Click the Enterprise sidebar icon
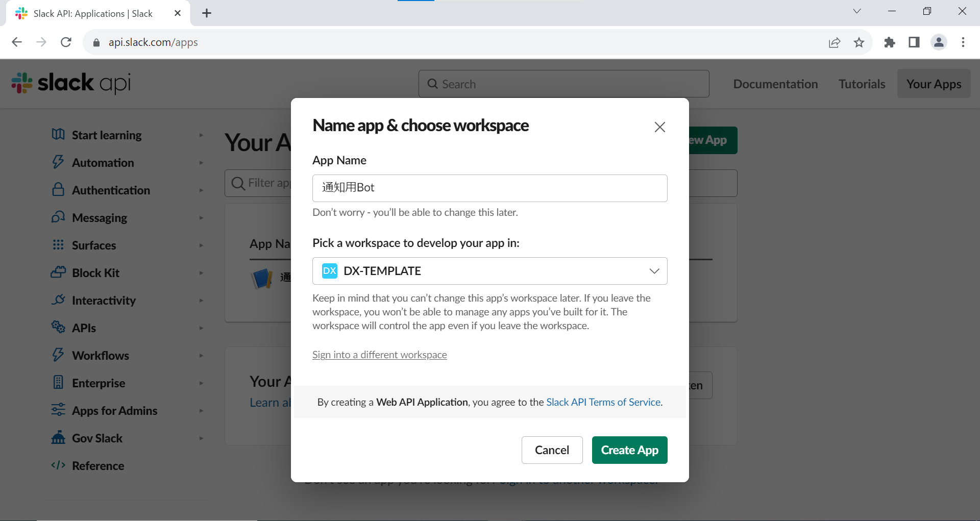This screenshot has width=980, height=521. [x=58, y=383]
